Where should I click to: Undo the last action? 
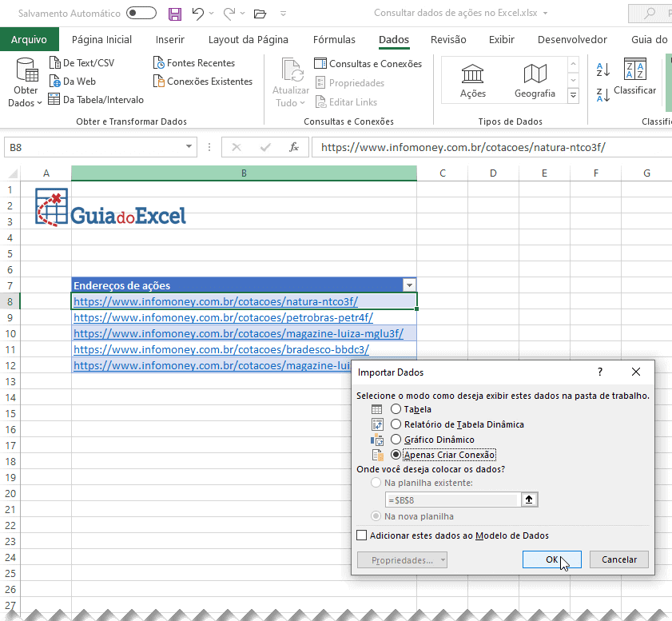198,14
